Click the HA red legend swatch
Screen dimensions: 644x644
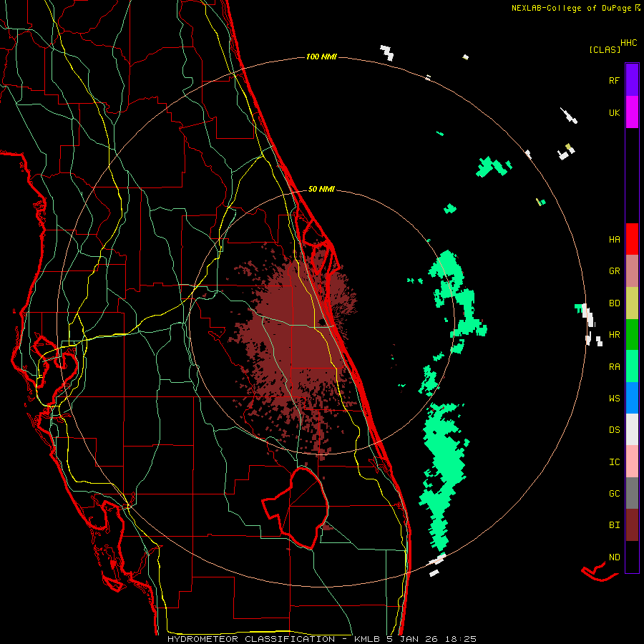[x=632, y=239]
